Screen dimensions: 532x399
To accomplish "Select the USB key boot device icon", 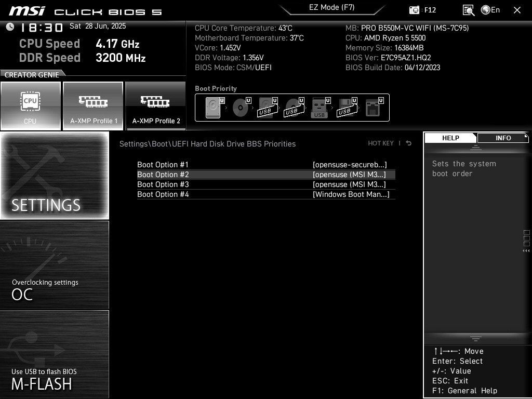I will coord(320,108).
